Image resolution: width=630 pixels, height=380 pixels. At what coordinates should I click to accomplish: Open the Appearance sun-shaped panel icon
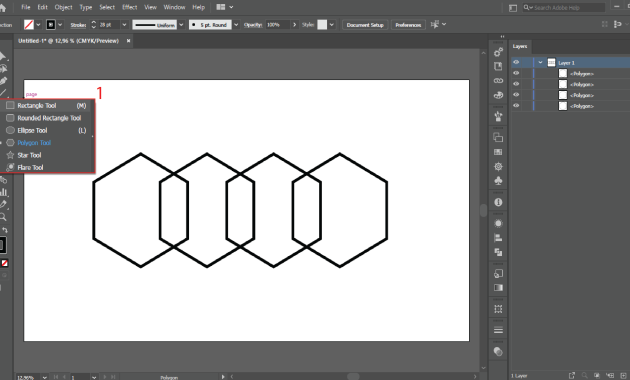tap(498, 224)
